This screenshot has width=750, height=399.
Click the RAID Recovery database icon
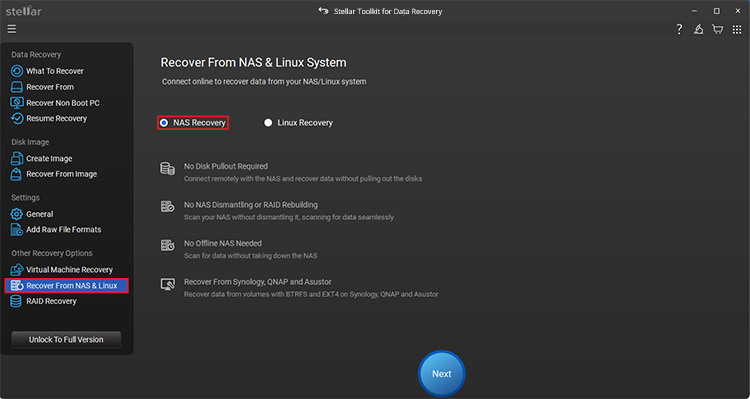coord(17,301)
